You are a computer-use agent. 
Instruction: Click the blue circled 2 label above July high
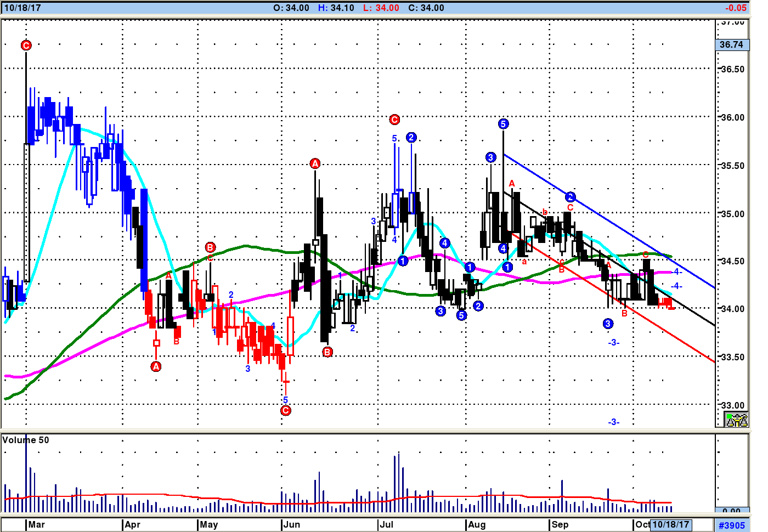[411, 137]
